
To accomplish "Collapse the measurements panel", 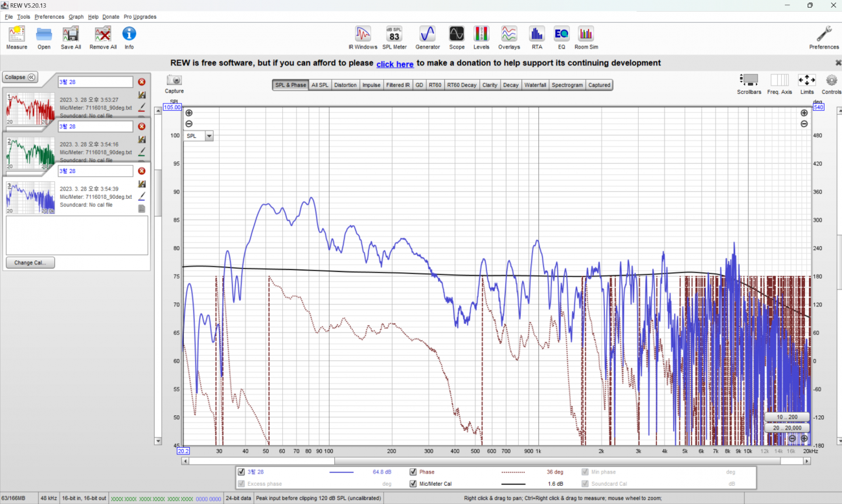I will point(21,77).
